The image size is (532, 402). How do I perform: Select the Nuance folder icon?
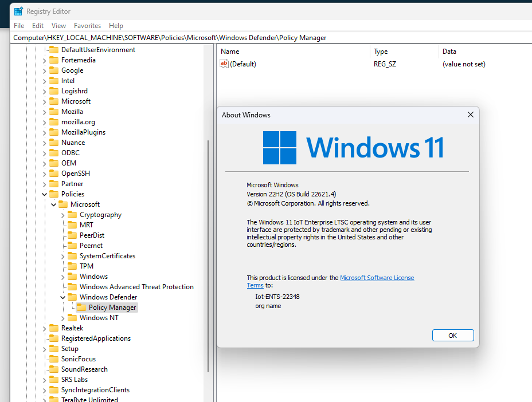(x=54, y=143)
